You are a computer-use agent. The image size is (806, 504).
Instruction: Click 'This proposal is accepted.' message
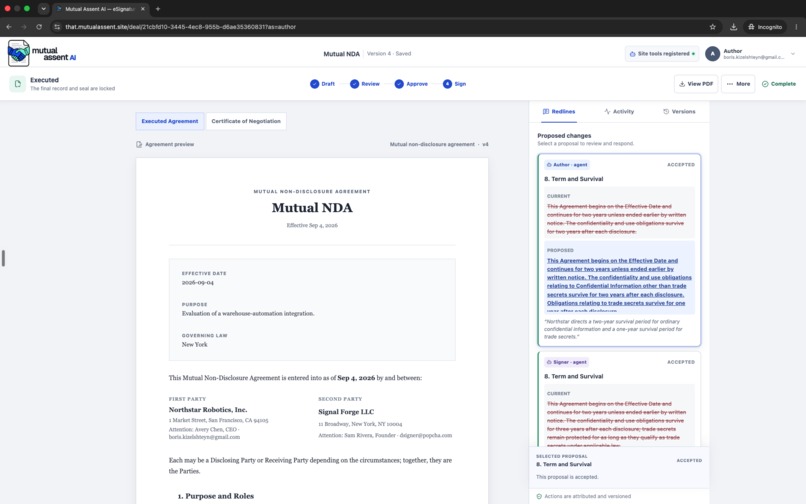coord(567,477)
